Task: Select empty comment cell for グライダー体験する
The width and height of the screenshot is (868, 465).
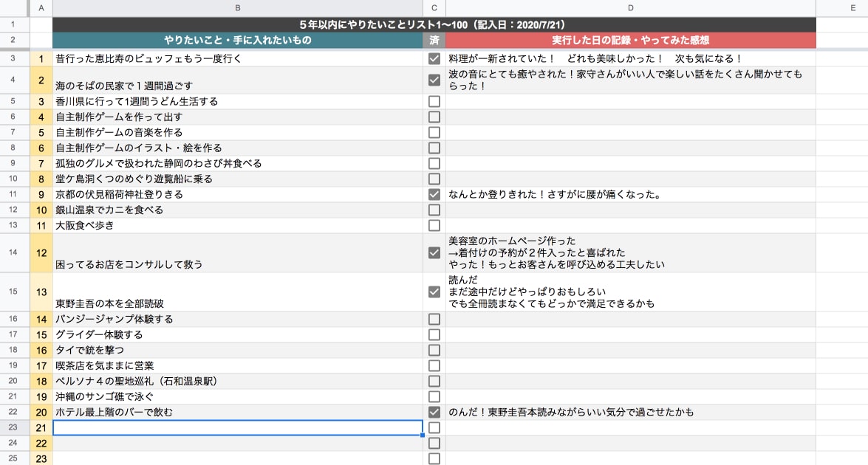Action: (x=631, y=335)
